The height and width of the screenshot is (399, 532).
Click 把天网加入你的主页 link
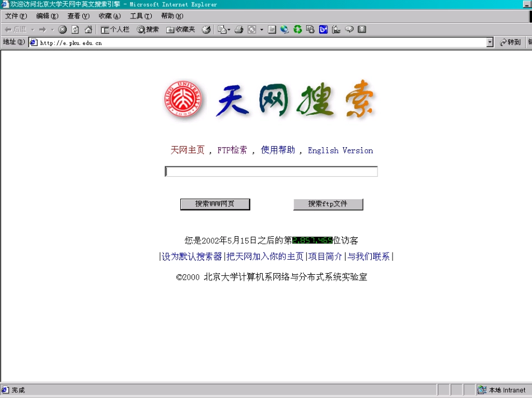(265, 257)
